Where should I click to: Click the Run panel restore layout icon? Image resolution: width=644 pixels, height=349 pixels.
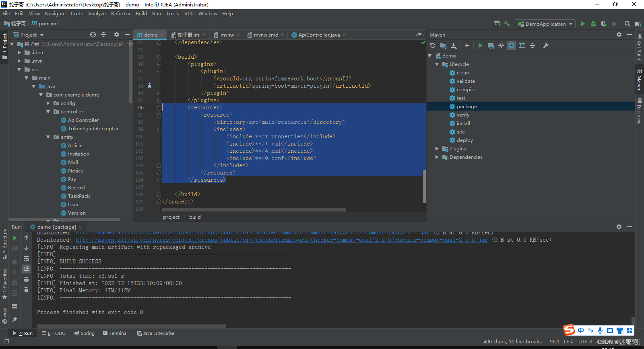15,306
